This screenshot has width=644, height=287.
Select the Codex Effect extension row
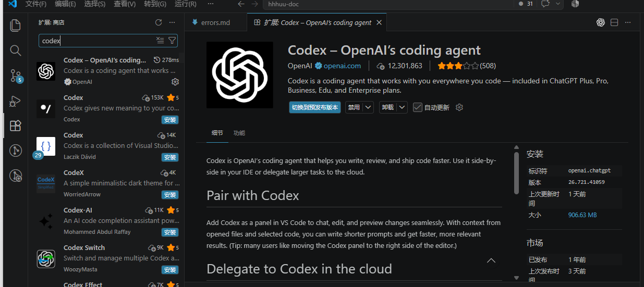click(106, 284)
